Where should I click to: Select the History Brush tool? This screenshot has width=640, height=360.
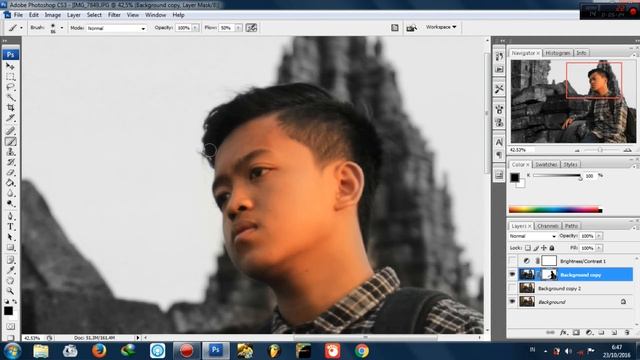(x=11, y=162)
